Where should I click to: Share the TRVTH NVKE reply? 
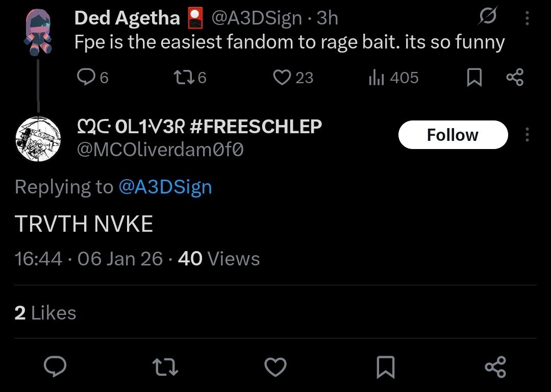(x=495, y=367)
